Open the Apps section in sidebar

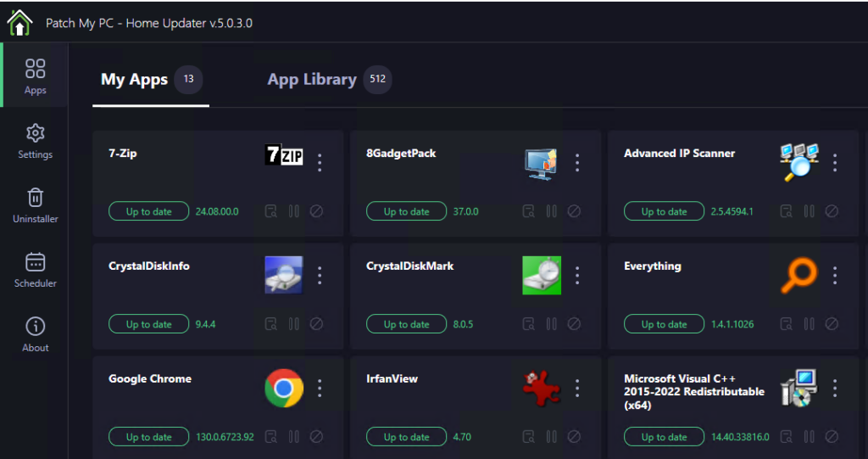(x=36, y=76)
